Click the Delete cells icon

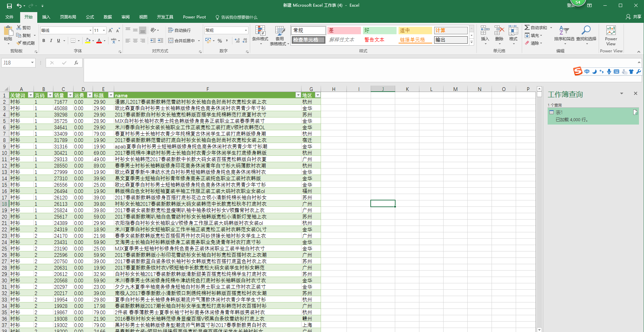point(499,31)
